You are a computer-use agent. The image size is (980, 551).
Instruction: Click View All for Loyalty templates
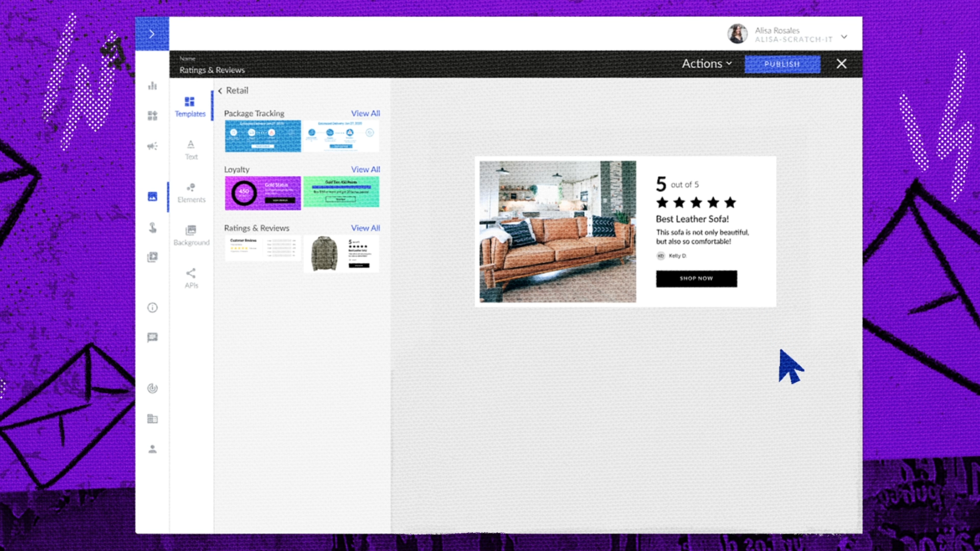365,169
